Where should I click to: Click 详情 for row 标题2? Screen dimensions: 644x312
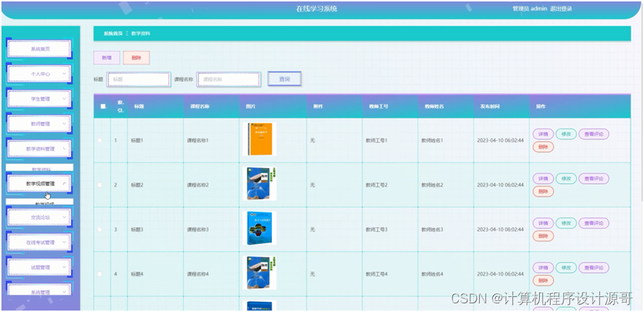(543, 178)
